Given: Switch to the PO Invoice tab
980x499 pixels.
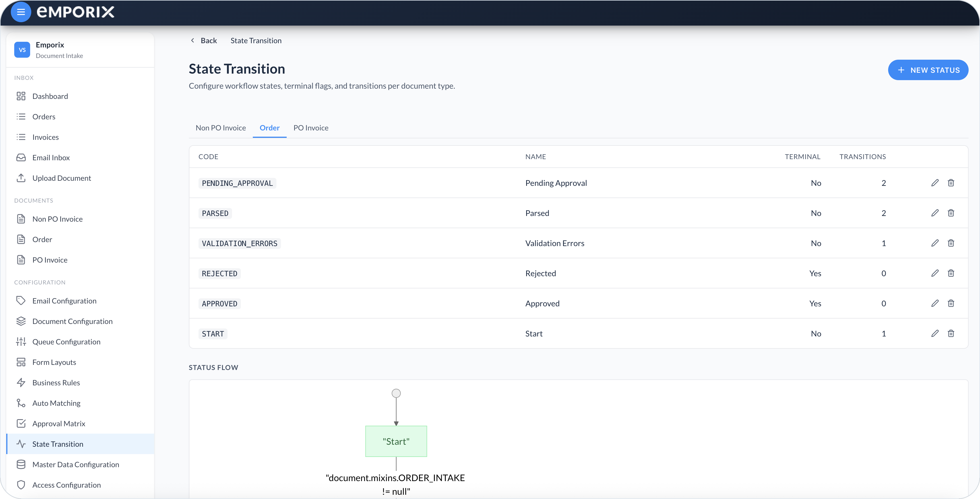Looking at the screenshot, I should pos(311,128).
